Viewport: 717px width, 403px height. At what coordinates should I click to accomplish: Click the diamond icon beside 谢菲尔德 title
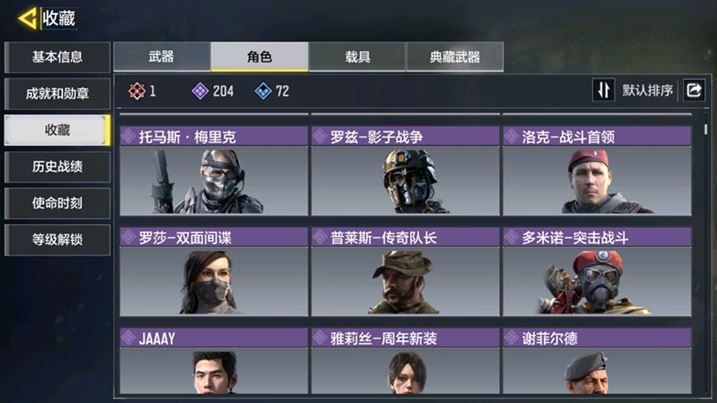[511, 338]
